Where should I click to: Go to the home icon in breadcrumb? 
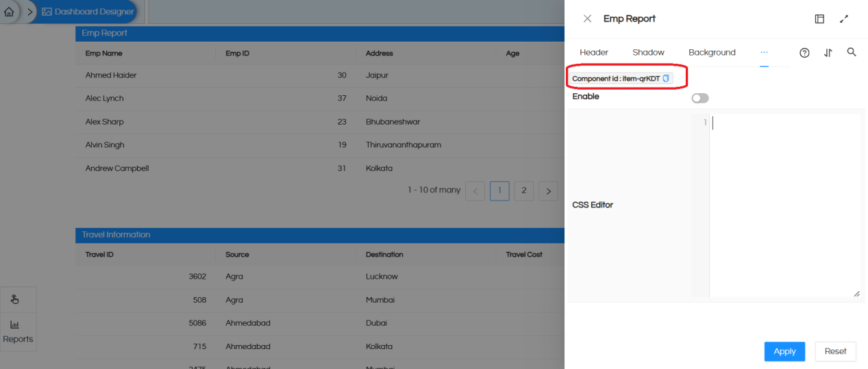[9, 12]
